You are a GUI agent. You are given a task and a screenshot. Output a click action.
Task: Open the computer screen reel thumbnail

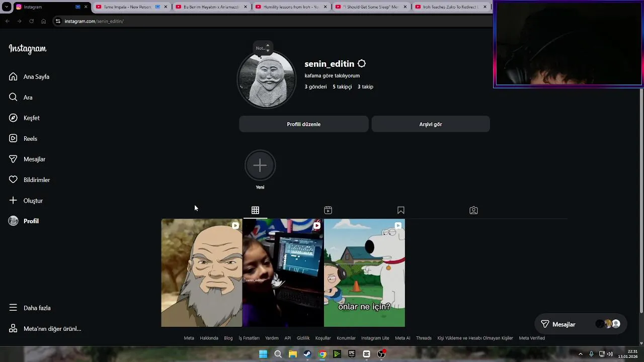pos(283,273)
